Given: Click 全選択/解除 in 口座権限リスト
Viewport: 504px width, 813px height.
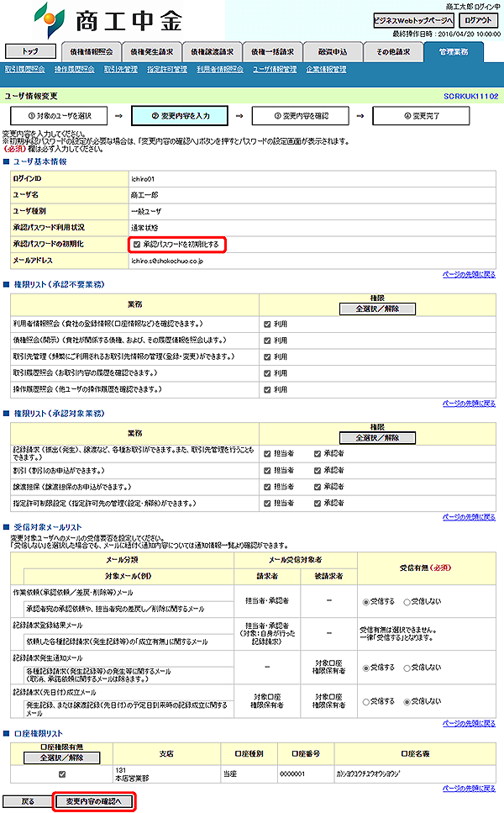Looking at the screenshot, I should pos(61,758).
